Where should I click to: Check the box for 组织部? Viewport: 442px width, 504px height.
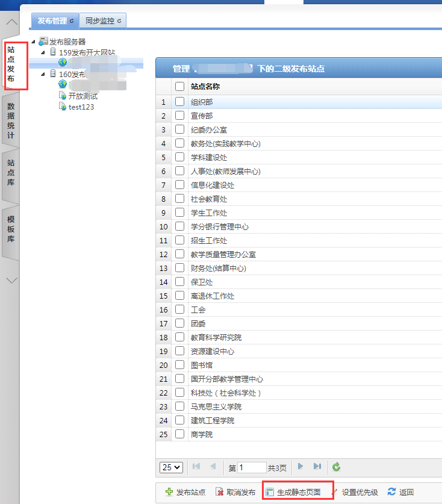179,102
